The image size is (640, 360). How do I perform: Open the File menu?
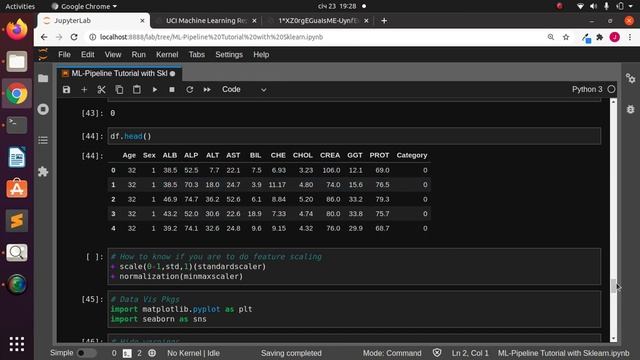[64, 55]
